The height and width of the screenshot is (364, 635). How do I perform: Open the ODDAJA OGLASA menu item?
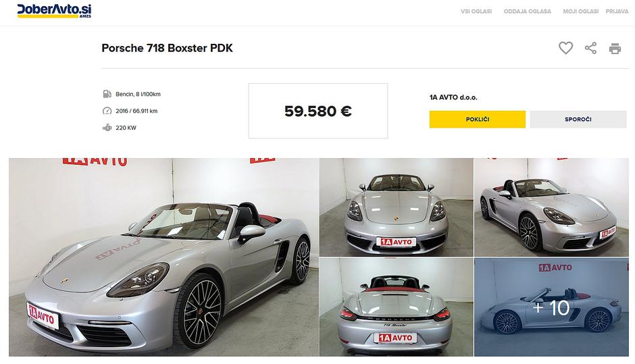coord(528,11)
